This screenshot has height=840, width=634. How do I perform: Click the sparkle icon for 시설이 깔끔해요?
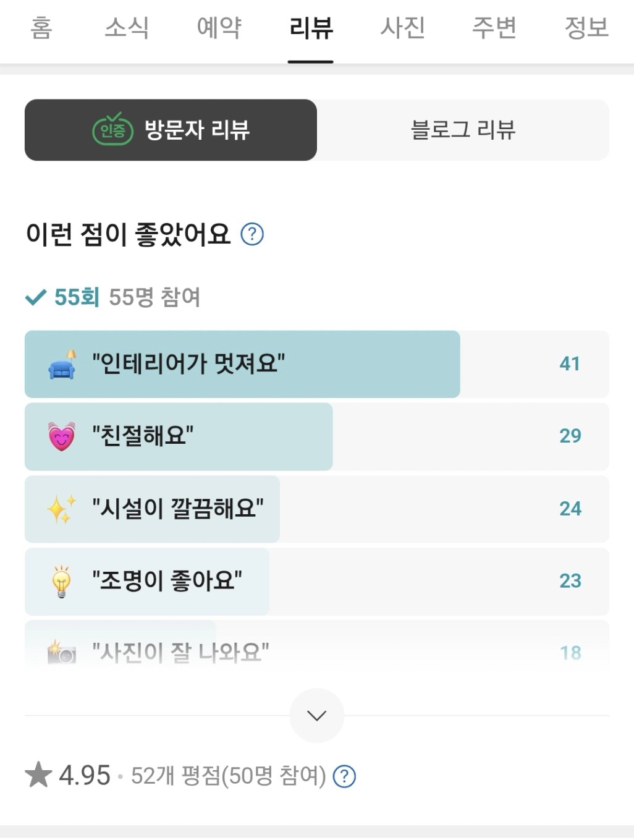click(61, 509)
